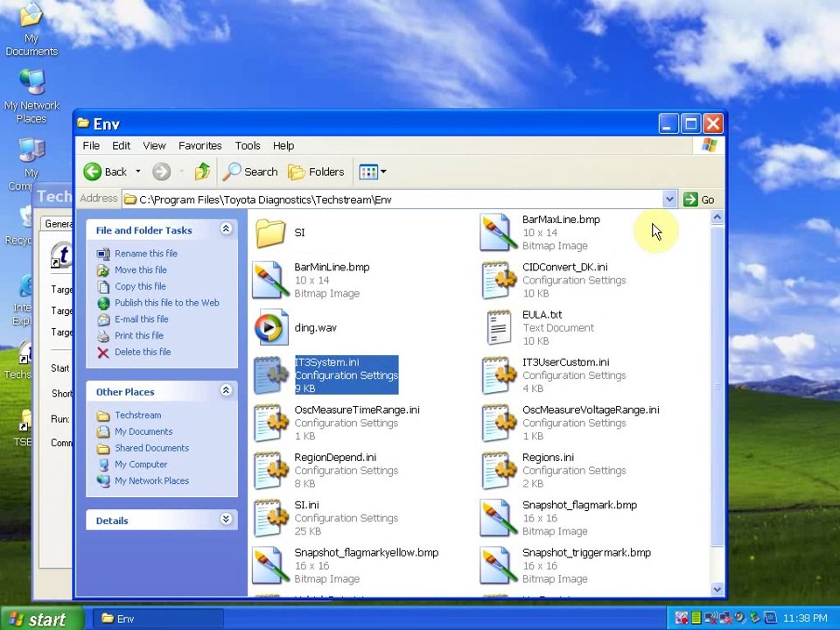Open the File menu
Image resolution: width=840 pixels, height=630 pixels.
91,146
